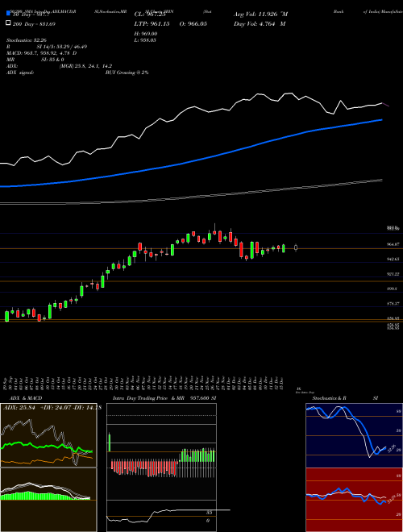Image resolution: width=403 pixels, height=532 pixels.
Task: Click the 'L: 958.05' low price text
Action: [x=146, y=40]
